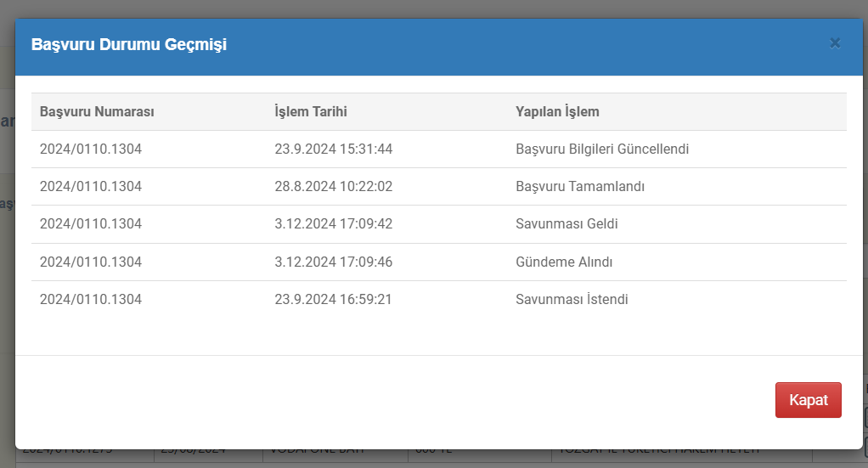
Task: Click the date 23.9.2024 15:31:44
Action: (333, 149)
